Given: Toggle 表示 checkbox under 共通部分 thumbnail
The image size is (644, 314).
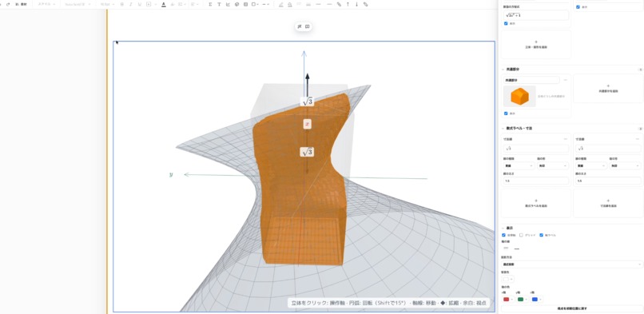Looking at the screenshot, I should [x=506, y=113].
